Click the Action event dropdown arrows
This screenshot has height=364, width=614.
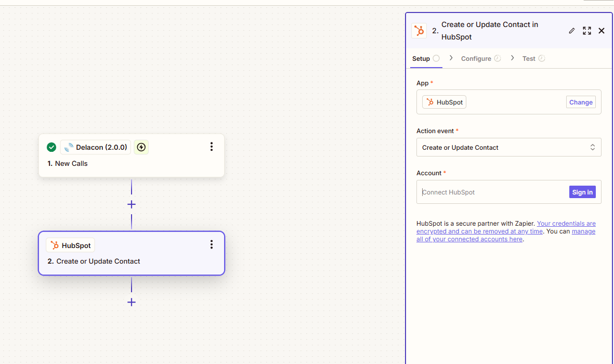[x=593, y=147]
